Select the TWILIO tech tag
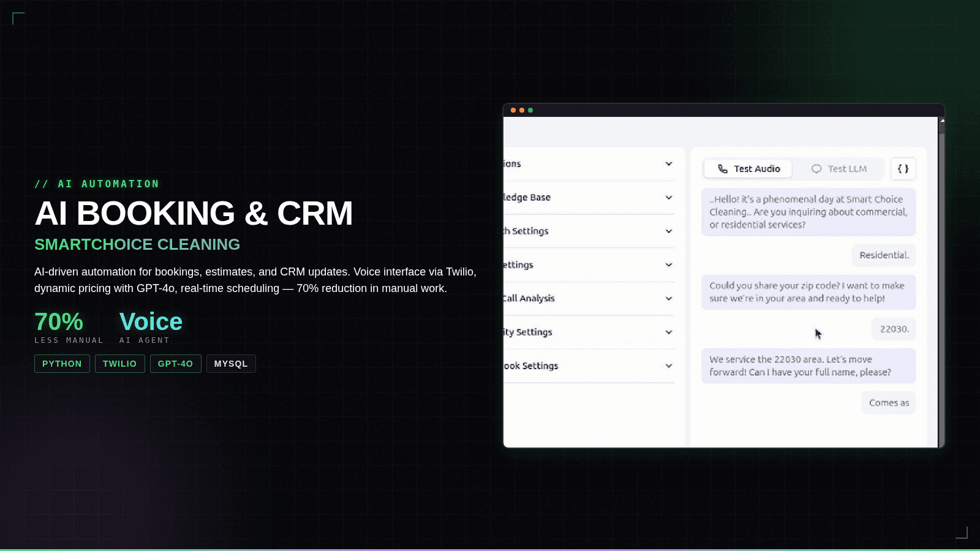Viewport: 980px width, 551px height. pos(120,363)
